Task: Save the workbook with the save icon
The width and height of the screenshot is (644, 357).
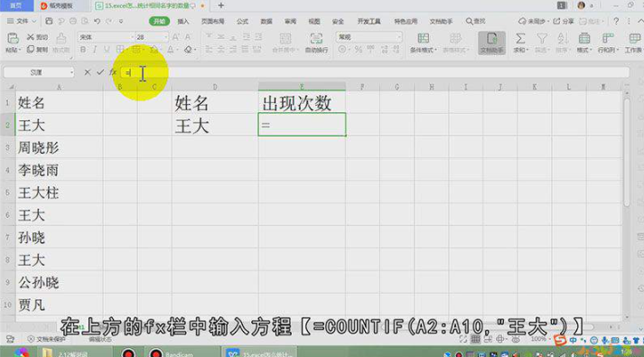Action: coord(49,21)
